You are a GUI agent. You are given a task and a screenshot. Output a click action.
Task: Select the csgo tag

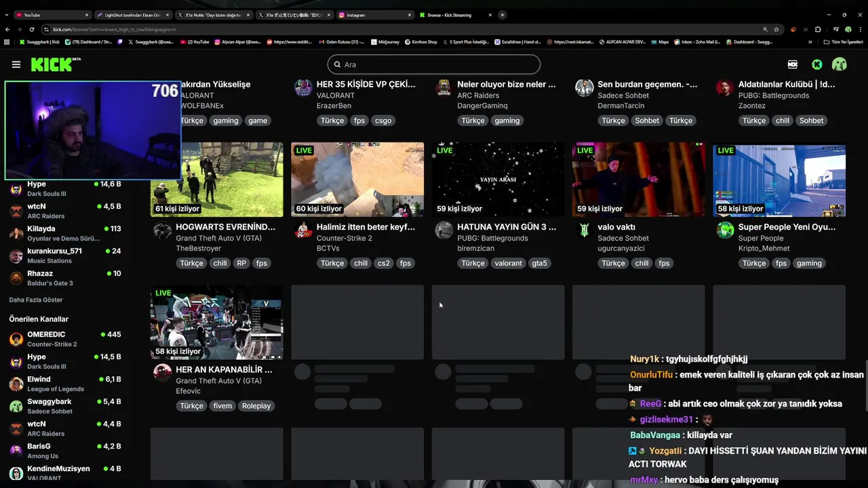tap(383, 121)
